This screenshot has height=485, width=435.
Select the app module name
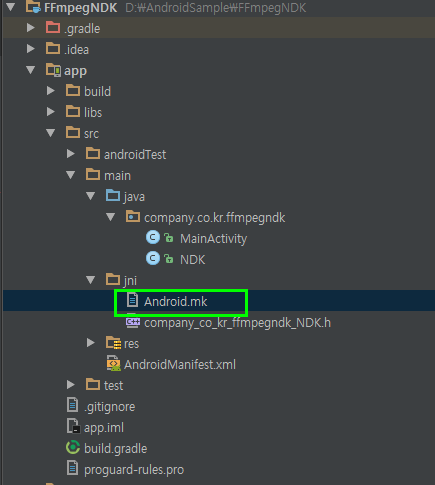pyautogui.click(x=76, y=72)
